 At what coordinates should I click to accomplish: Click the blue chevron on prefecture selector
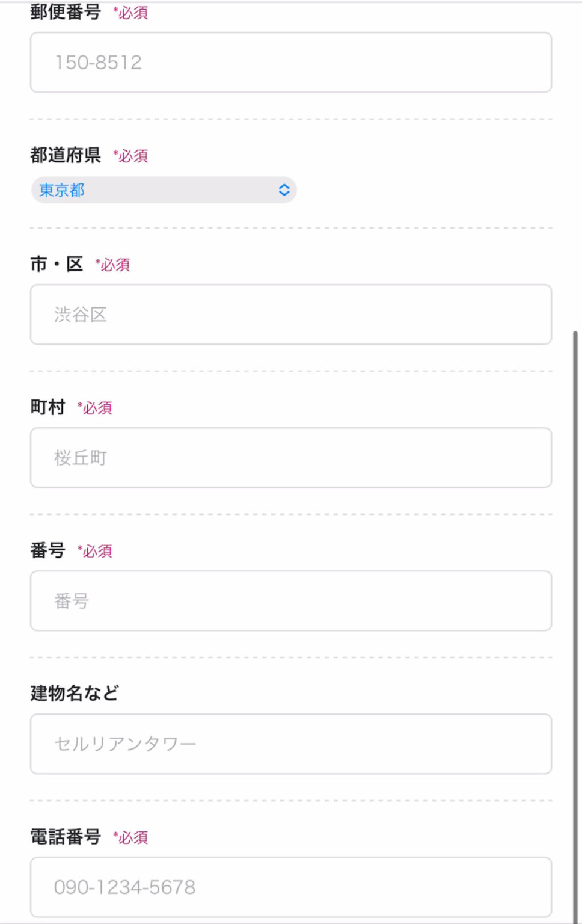point(284,189)
